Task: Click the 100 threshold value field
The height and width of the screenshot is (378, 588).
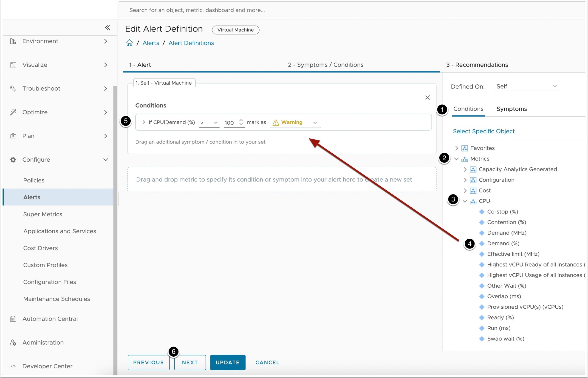Action: pyautogui.click(x=230, y=123)
